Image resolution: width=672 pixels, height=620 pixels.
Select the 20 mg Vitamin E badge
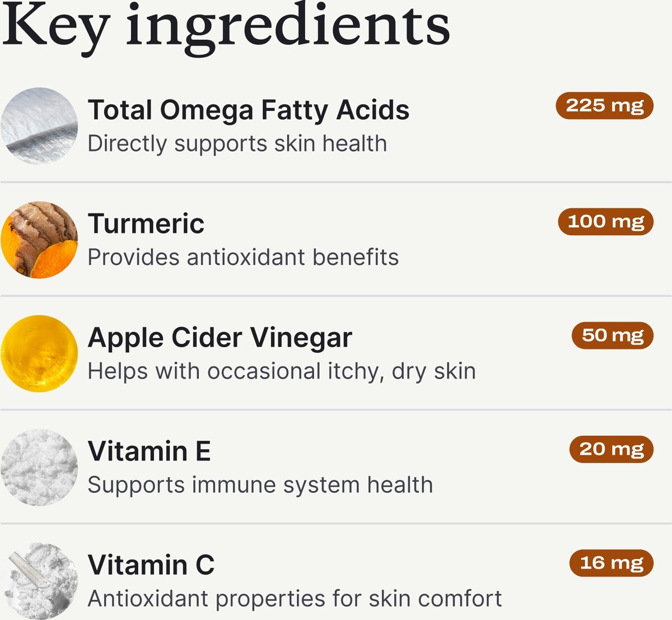coord(612,449)
